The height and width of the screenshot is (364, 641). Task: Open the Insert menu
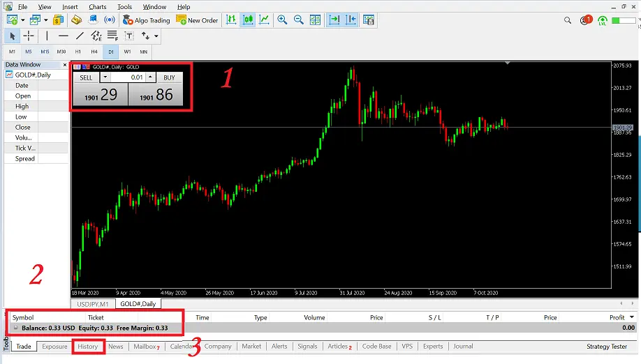coord(70,7)
